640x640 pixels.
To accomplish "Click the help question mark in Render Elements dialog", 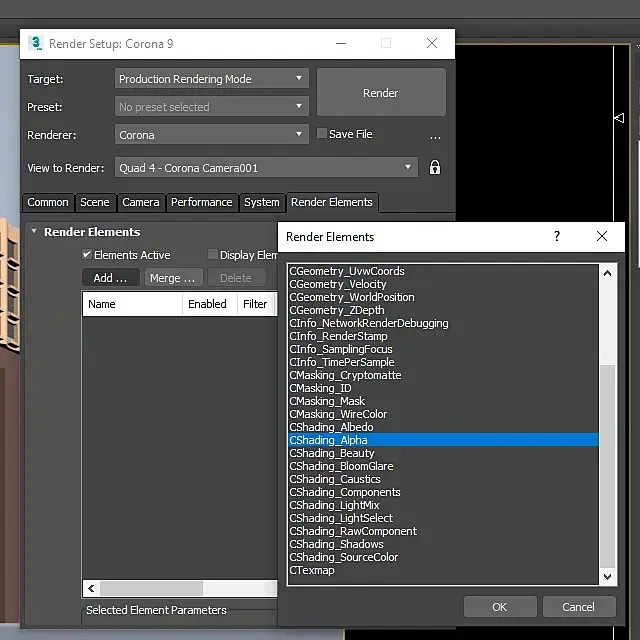I will (x=557, y=236).
